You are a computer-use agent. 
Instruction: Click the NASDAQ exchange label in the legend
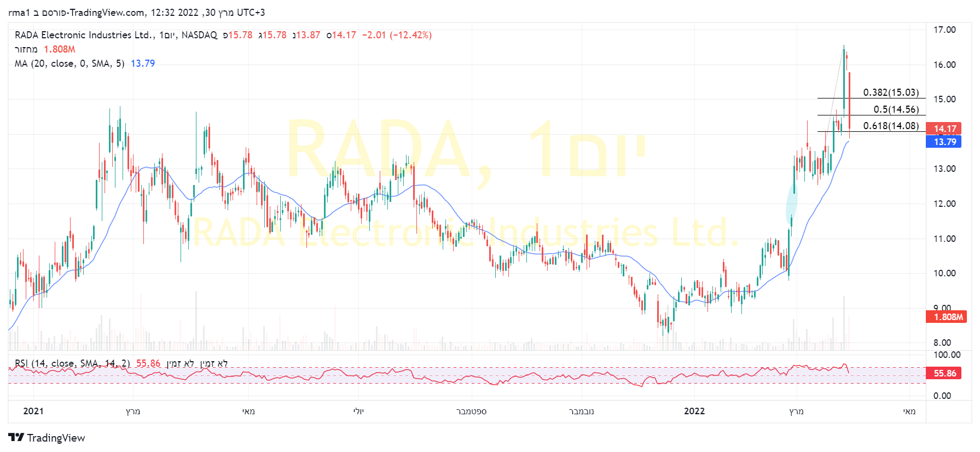coord(199,35)
